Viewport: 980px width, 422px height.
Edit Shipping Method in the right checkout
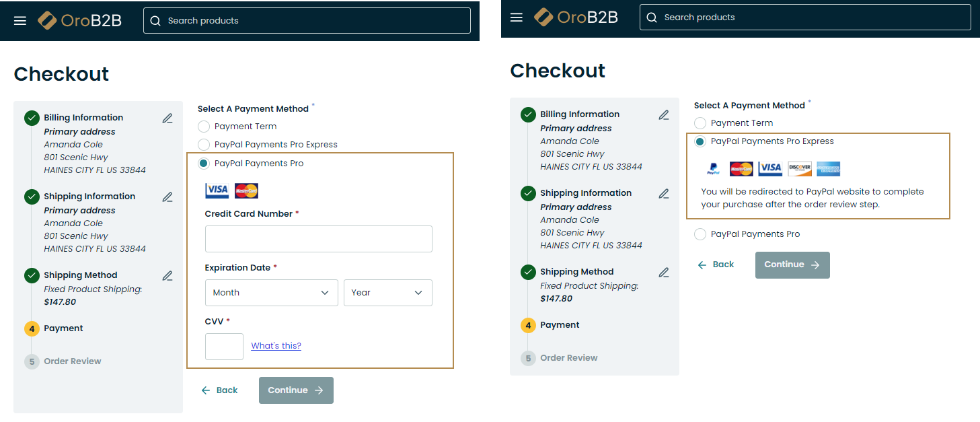click(664, 273)
